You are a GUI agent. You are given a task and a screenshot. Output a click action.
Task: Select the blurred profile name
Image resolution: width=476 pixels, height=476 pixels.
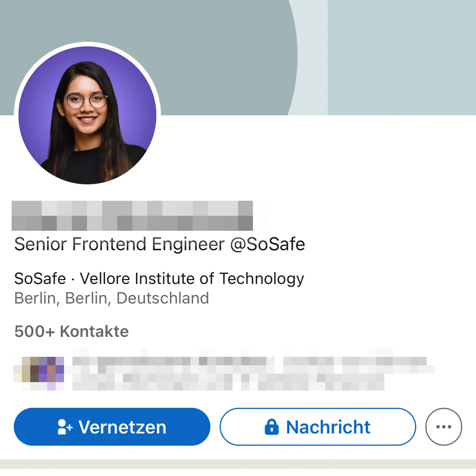pos(132,216)
